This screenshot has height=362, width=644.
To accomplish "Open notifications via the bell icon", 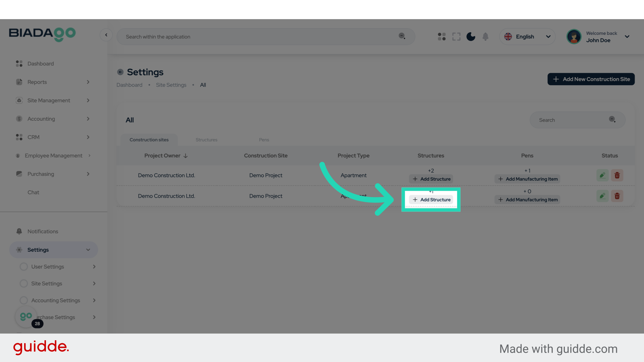I will click(x=485, y=37).
